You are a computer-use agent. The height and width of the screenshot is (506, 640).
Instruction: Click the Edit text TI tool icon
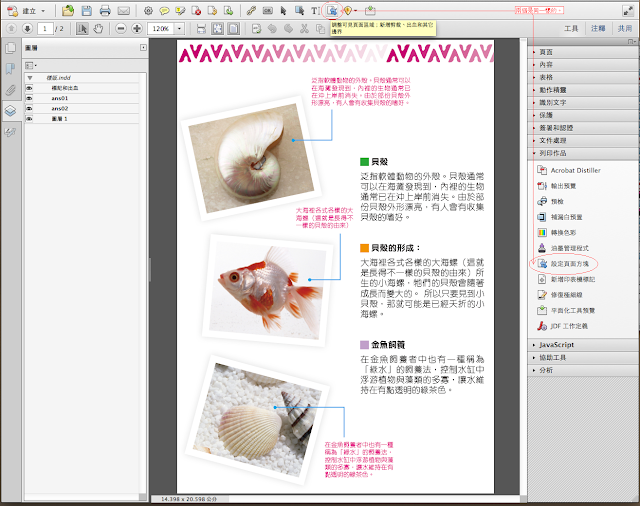[x=315, y=11]
